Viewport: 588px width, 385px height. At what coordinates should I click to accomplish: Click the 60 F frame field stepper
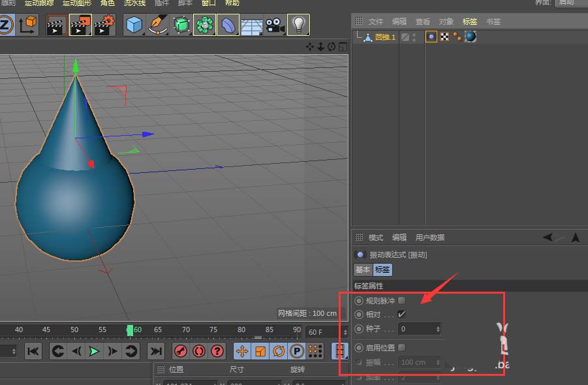[345, 332]
